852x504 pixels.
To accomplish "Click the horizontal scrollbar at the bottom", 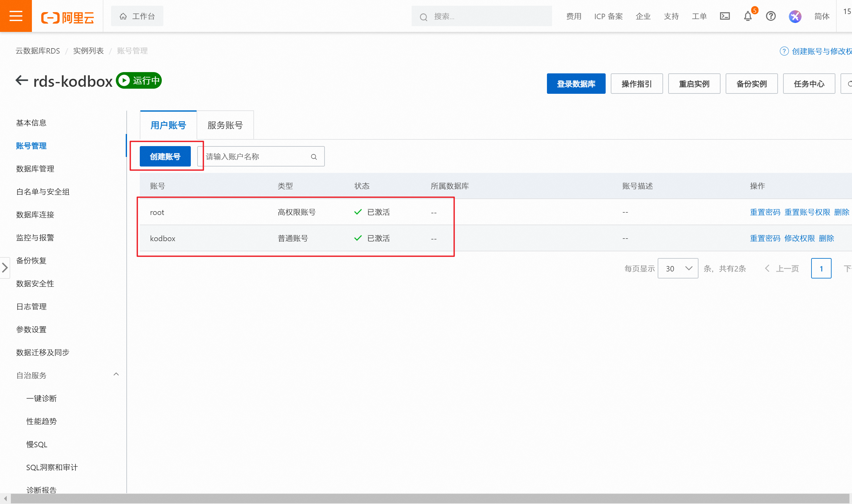I will [x=408, y=500].
